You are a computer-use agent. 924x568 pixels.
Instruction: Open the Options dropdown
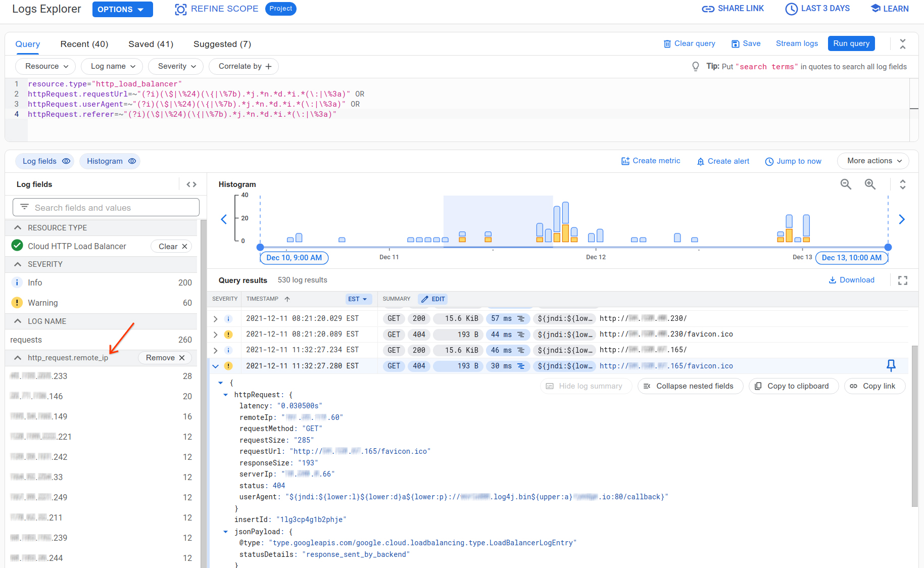click(x=122, y=9)
